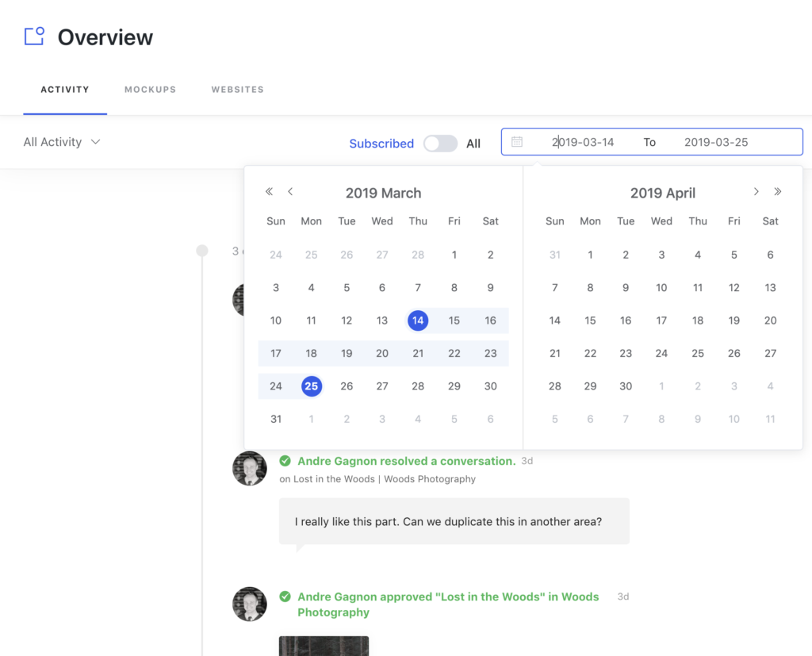812x656 pixels.
Task: Click the image thumbnail below the approved activity
Action: click(x=323, y=646)
